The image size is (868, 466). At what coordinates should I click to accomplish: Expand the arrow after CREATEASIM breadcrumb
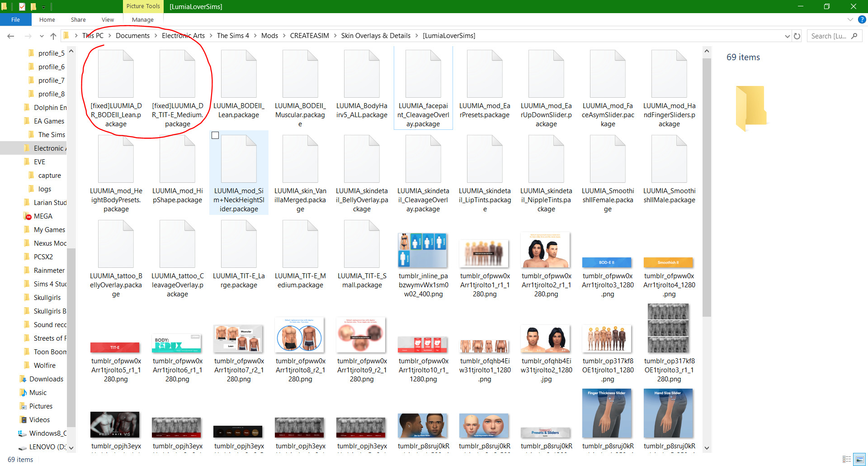tap(335, 36)
